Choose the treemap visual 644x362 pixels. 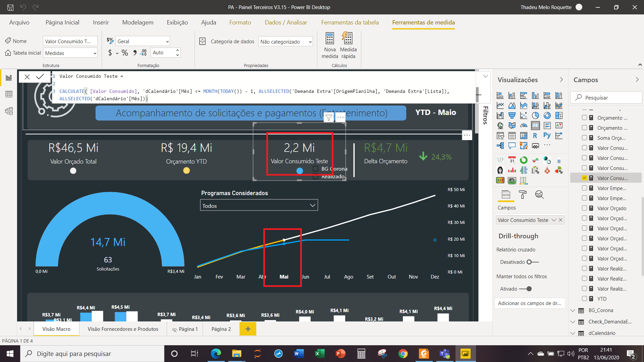559,116
